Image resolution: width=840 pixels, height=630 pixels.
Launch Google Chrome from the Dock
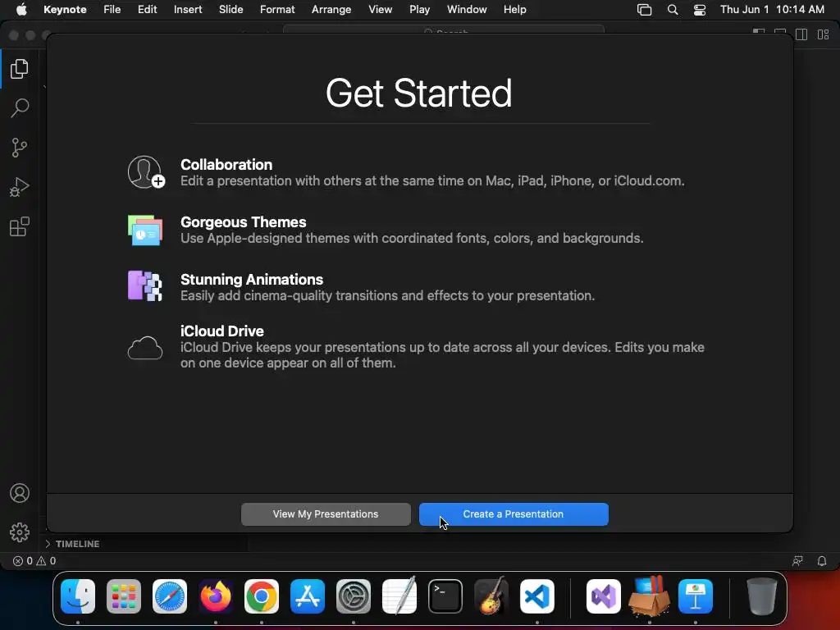tap(262, 596)
